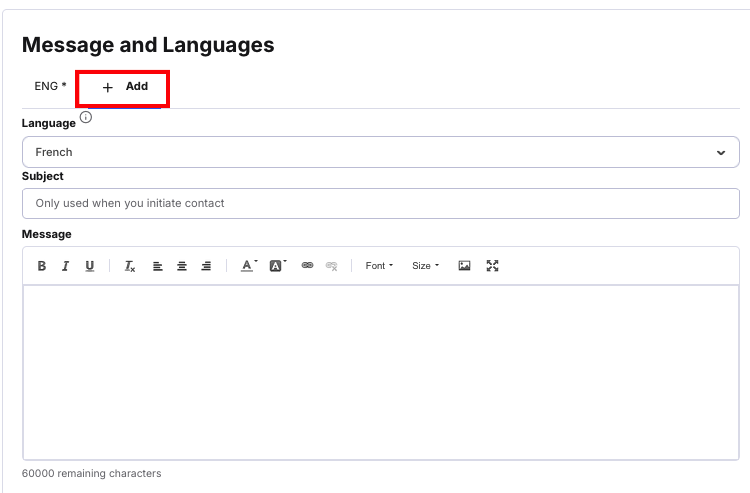Insert a hyperlink
750x493 pixels.
pyautogui.click(x=307, y=265)
